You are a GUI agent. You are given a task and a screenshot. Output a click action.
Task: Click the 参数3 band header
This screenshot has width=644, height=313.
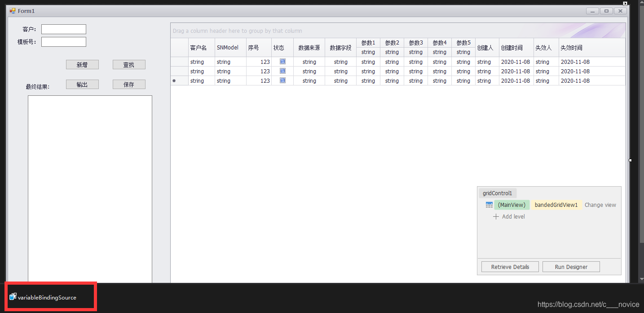(416, 43)
